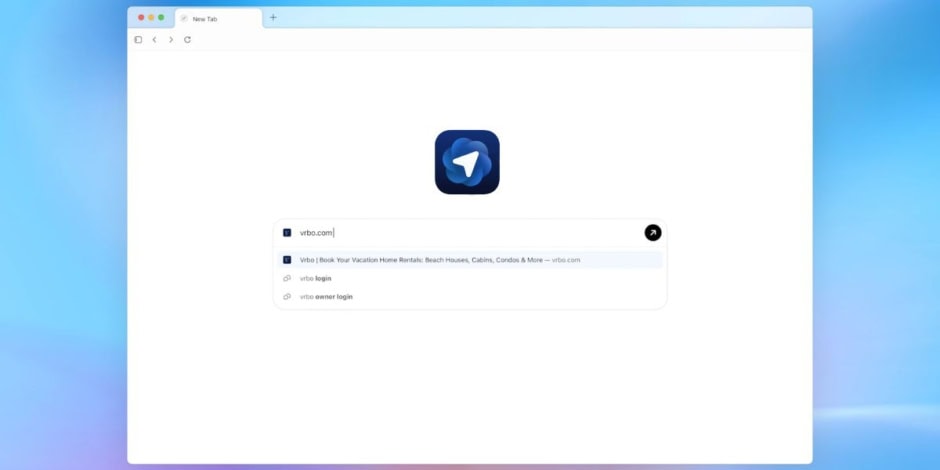Close the window with red button

click(141, 17)
